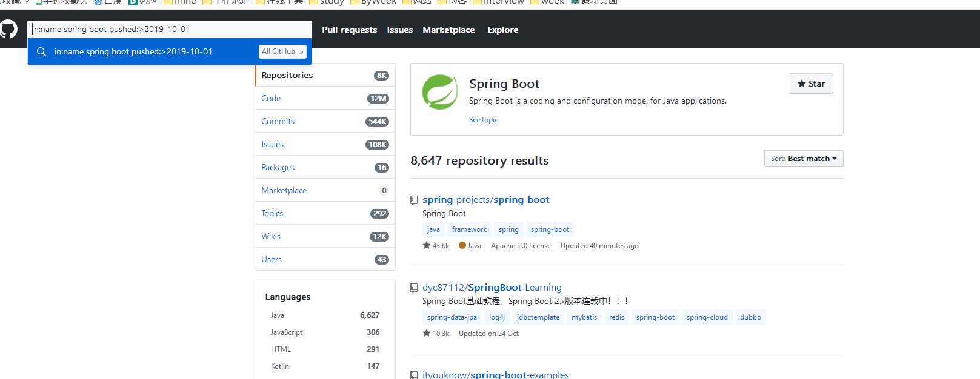Select the magnifier icon in search suggestion
This screenshot has height=379, width=980.
click(41, 52)
